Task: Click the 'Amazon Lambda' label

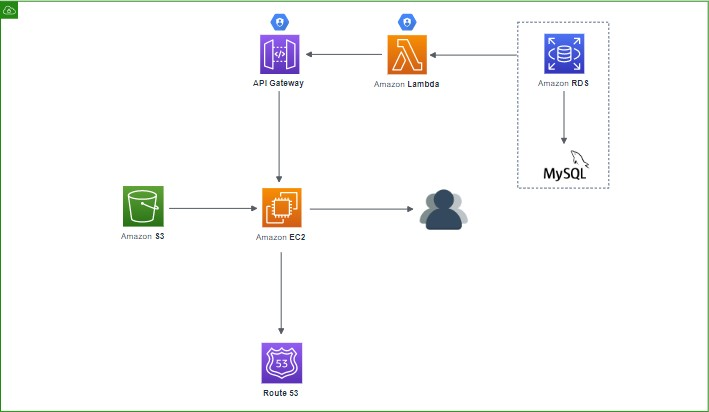Action: point(406,84)
